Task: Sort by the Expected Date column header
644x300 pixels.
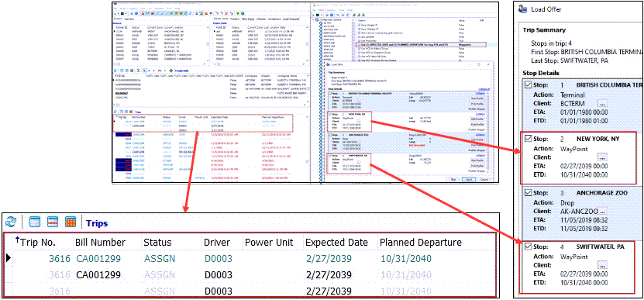Action: (336, 242)
